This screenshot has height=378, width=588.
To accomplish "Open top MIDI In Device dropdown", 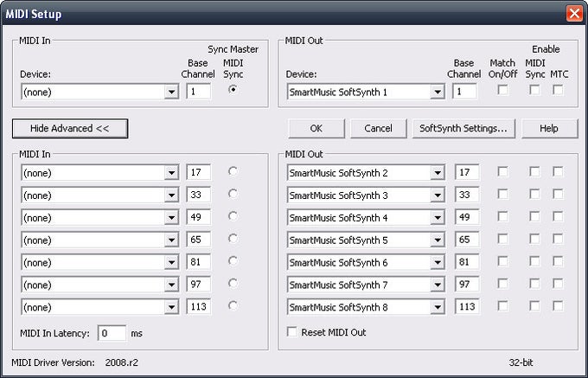I will tap(99, 92).
